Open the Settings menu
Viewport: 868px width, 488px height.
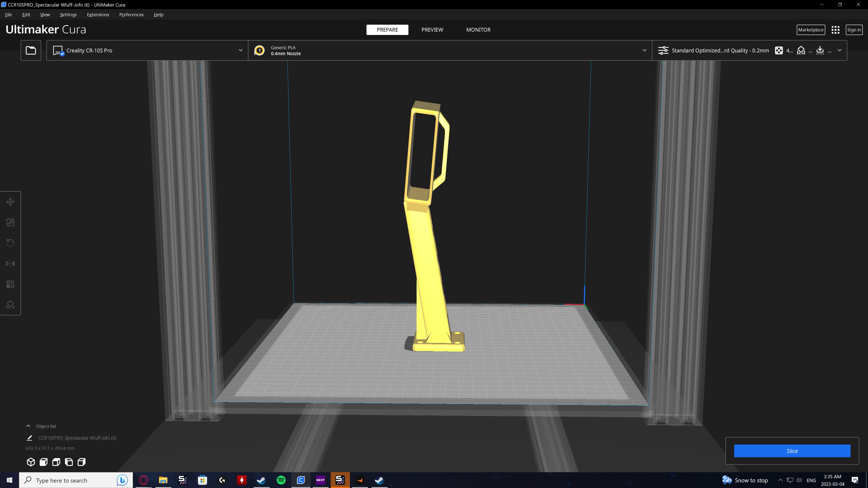pos(68,15)
